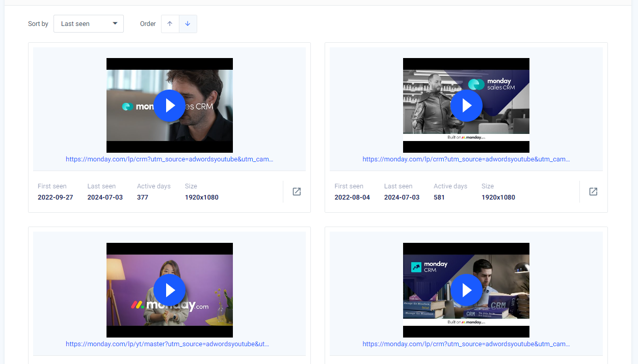Click size 1920x1080 in the 581-days card

[498, 198]
